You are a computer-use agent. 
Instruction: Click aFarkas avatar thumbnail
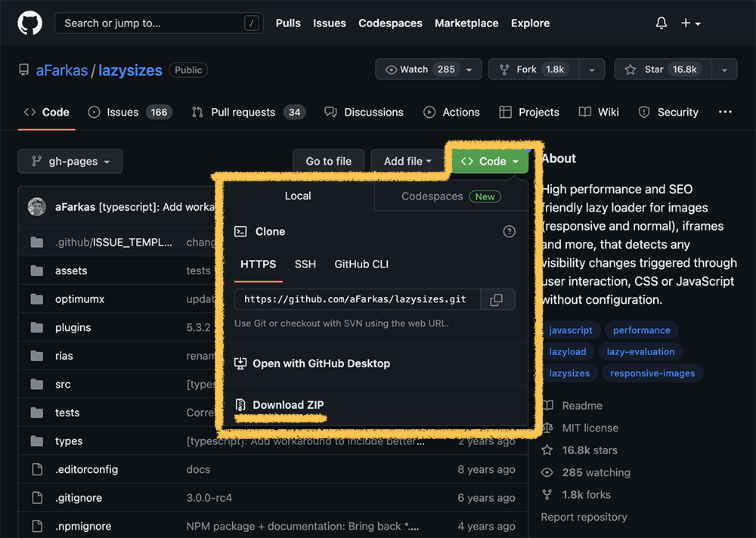(x=37, y=207)
